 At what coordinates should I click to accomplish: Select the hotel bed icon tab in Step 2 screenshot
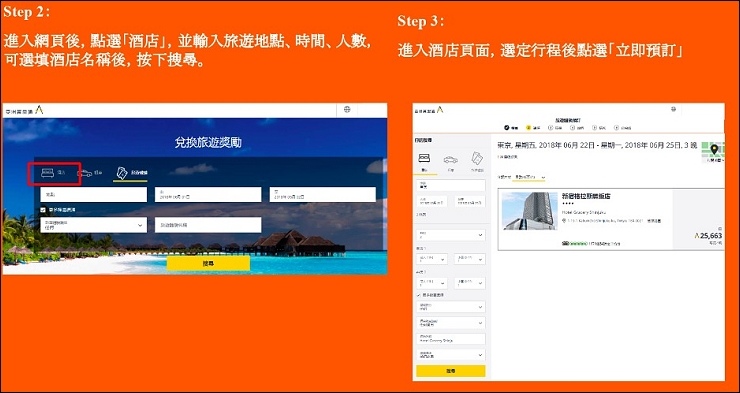click(x=48, y=173)
